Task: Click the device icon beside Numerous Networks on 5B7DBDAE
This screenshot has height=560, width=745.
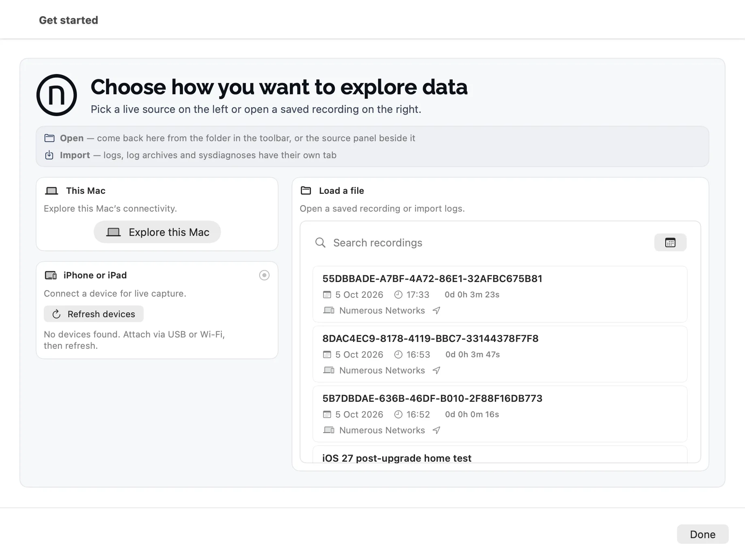Action: 329,430
